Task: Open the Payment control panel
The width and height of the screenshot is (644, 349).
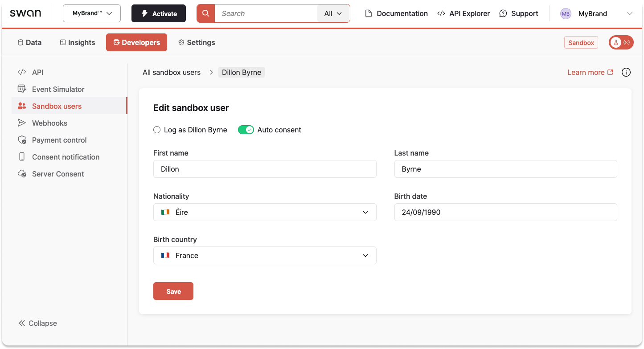Action: click(59, 140)
